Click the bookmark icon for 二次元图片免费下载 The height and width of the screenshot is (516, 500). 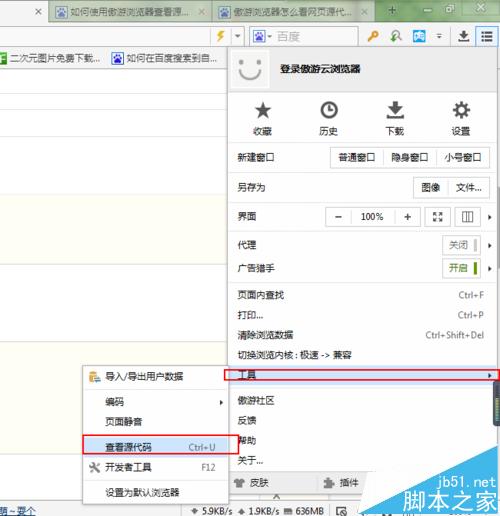[x=3, y=58]
